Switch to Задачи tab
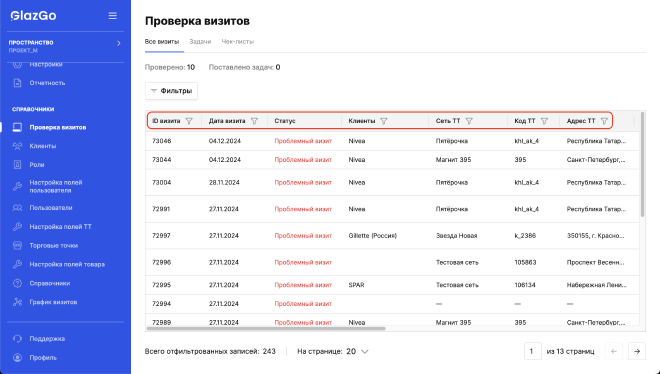Screen dimensions: 660x374 pos(200,42)
